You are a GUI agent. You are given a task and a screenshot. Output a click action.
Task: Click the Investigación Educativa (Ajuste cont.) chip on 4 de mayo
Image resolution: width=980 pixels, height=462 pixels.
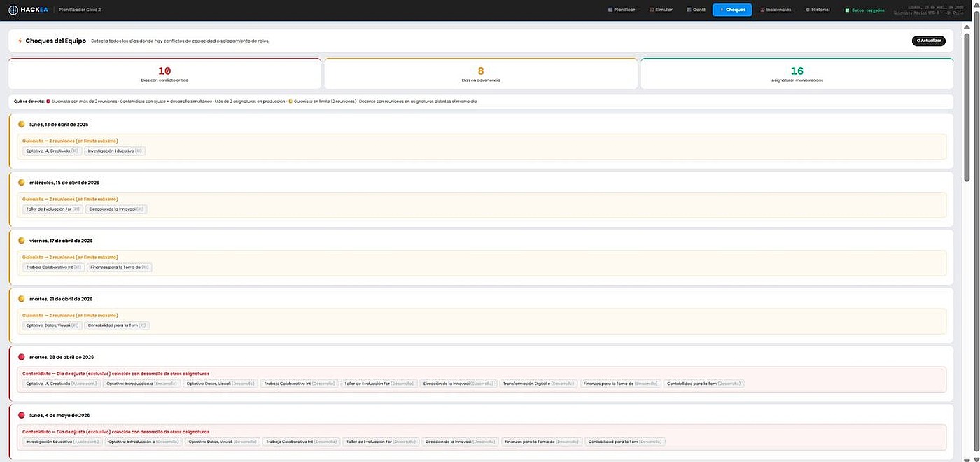(62, 442)
